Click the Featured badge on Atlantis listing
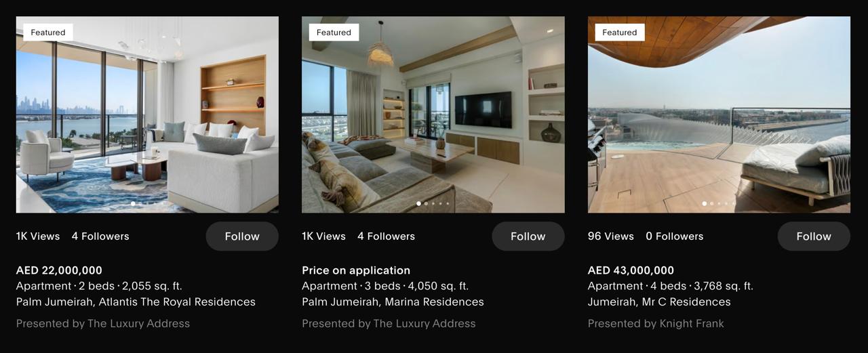This screenshot has width=868, height=353. click(48, 33)
